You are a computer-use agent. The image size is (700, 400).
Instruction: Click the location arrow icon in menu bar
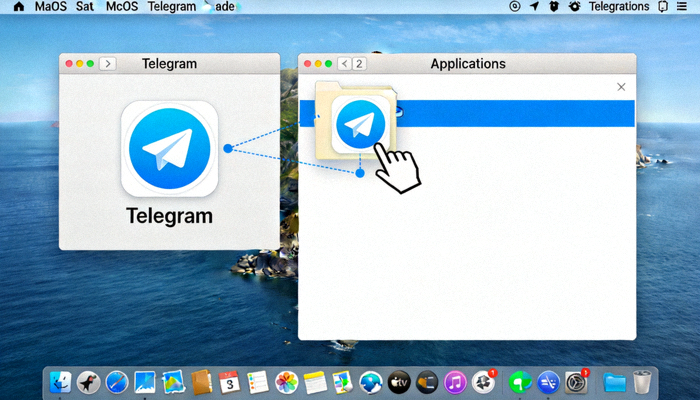click(534, 6)
